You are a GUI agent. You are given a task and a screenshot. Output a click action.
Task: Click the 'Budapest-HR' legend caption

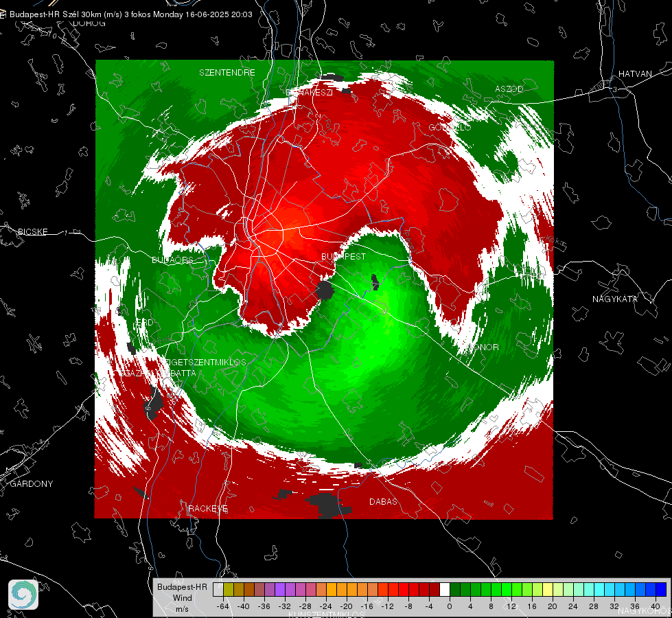pos(182,587)
